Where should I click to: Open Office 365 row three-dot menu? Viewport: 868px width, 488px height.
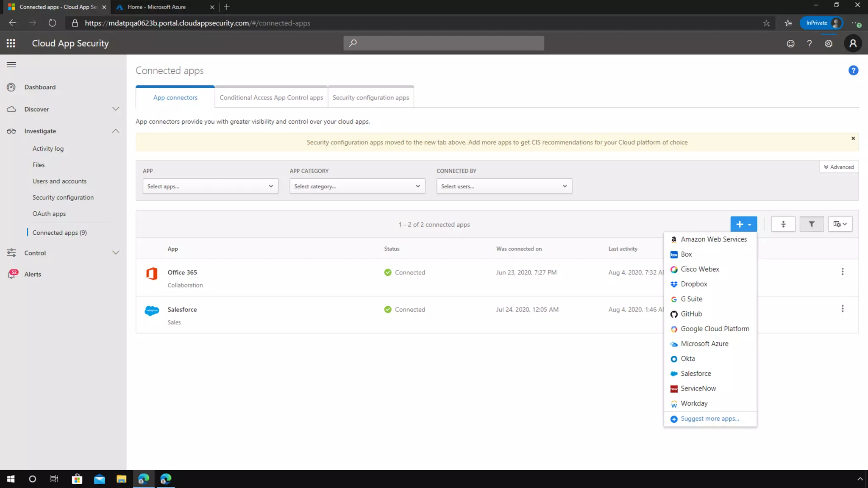click(x=842, y=272)
